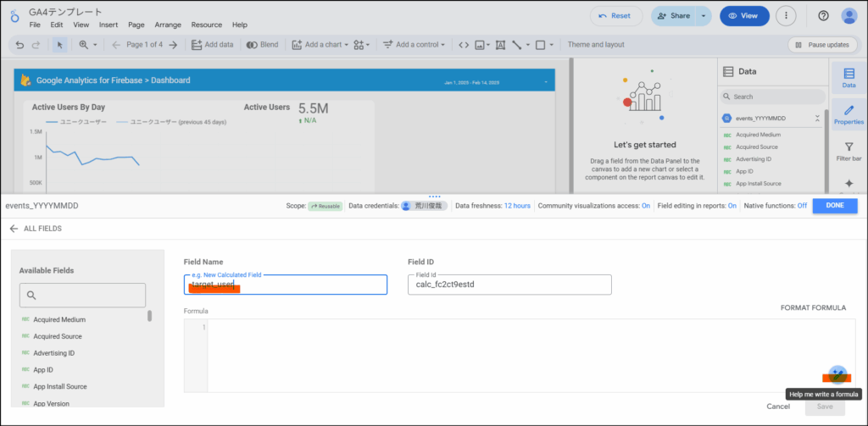
Task: Click the Pause updates button
Action: click(x=822, y=45)
